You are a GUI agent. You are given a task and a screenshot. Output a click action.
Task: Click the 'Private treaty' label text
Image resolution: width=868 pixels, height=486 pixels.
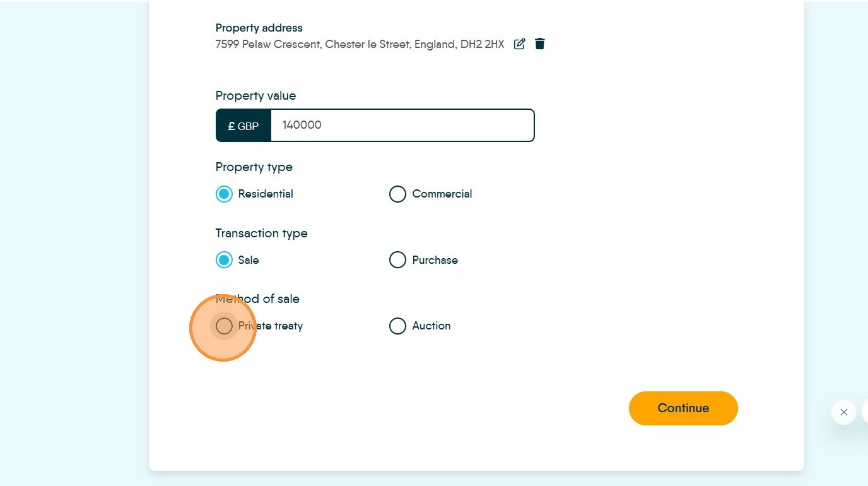[271, 326]
